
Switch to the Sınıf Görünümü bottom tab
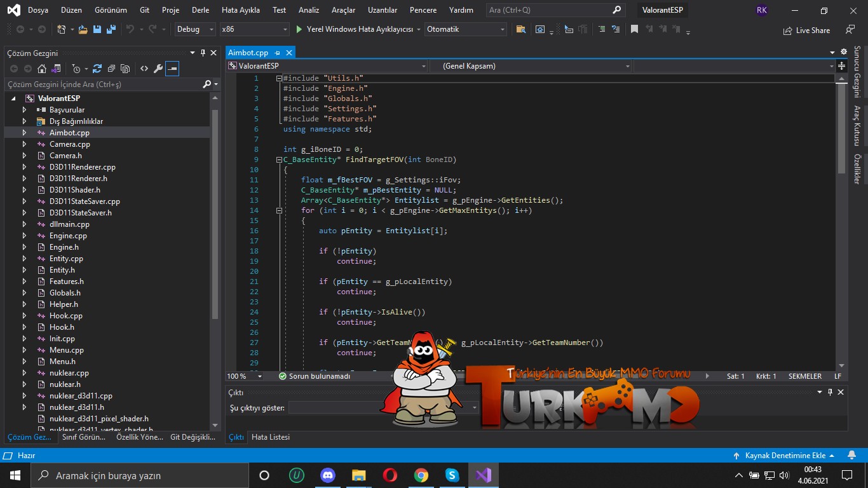click(84, 437)
